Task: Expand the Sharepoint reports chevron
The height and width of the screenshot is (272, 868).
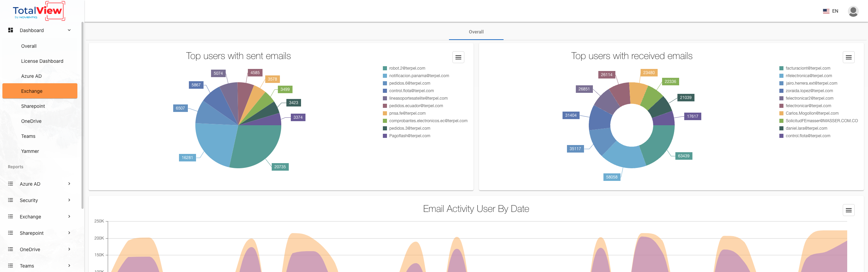Action: (69, 233)
